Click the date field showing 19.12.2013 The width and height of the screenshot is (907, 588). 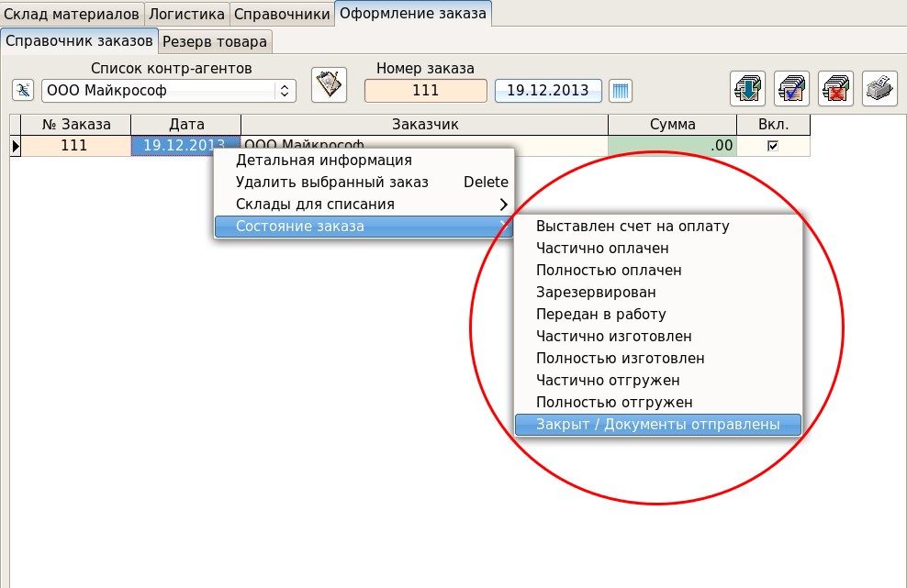(x=548, y=91)
